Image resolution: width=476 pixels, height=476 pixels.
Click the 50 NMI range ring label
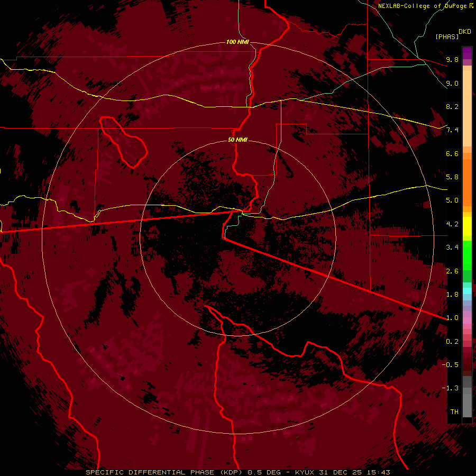(237, 140)
